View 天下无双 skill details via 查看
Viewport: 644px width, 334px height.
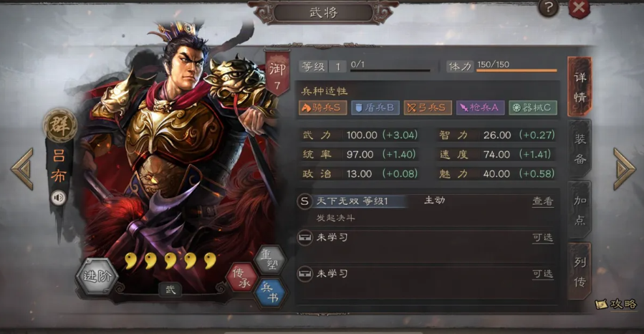543,201
